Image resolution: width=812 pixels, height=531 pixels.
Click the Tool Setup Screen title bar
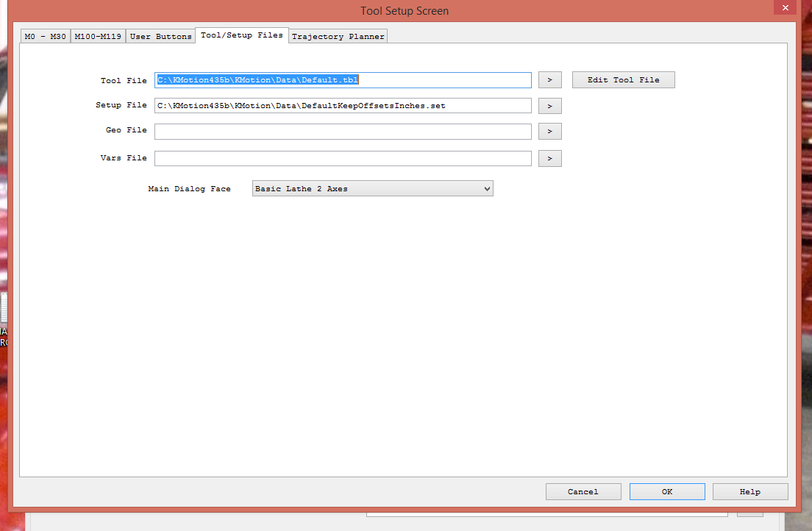pyautogui.click(x=404, y=11)
